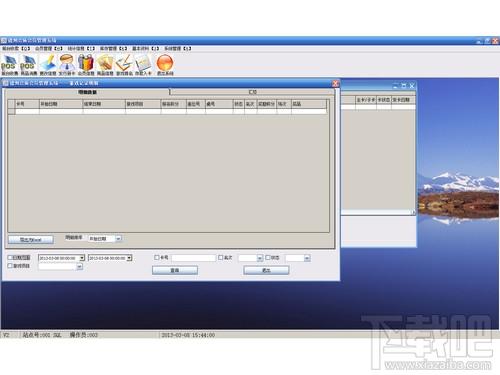Open the member management menu
Image resolution: width=500 pixels, height=375 pixels.
click(x=48, y=49)
